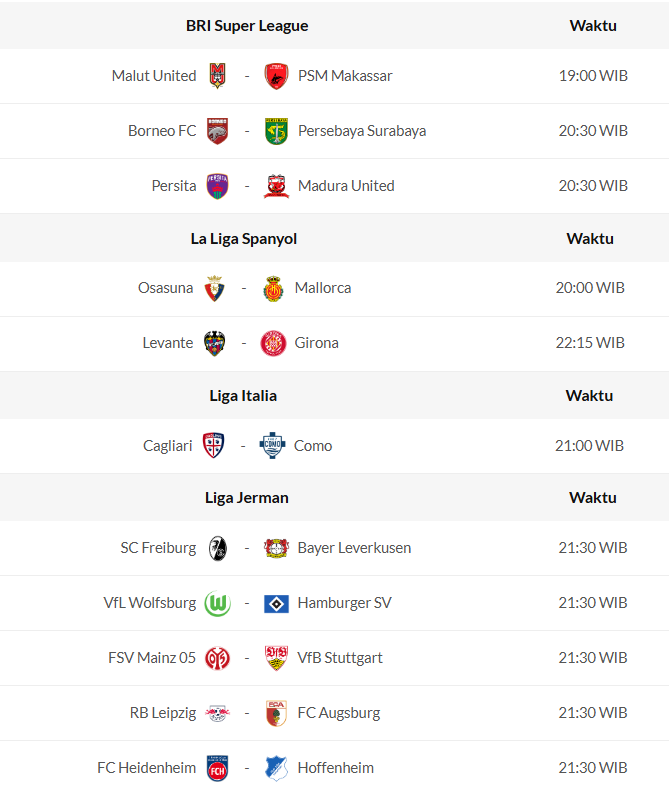Viewport: 669px width, 794px height.
Task: Click the Malut United club crest
Action: [218, 76]
